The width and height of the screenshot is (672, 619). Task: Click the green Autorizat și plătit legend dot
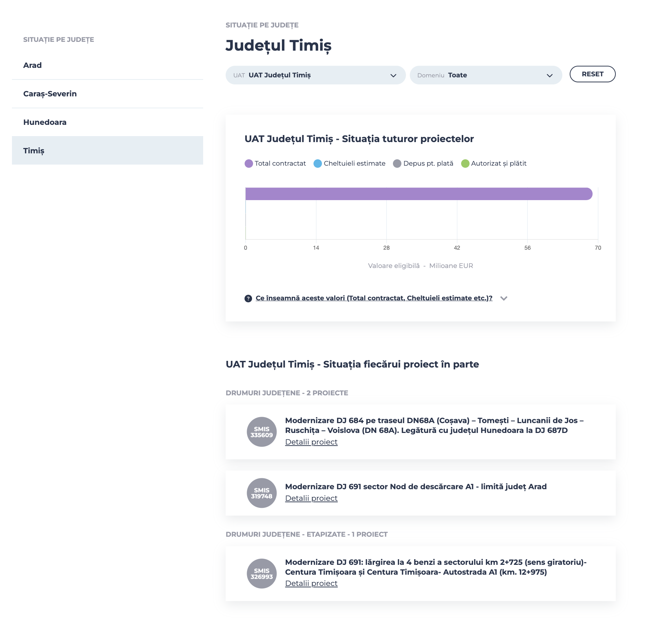tap(465, 164)
